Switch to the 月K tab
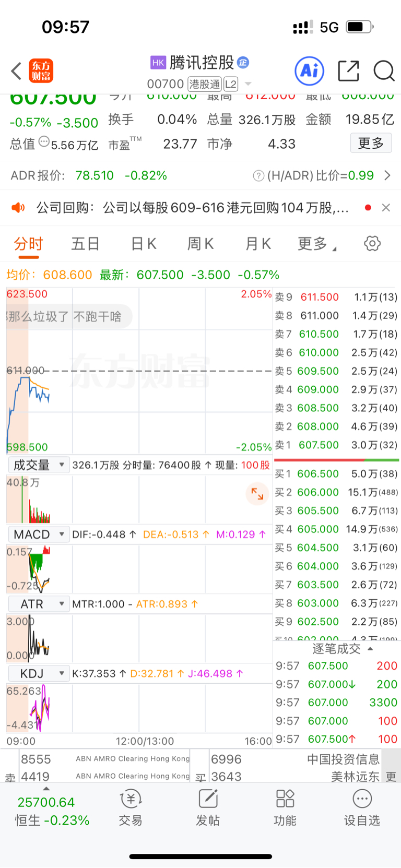The height and width of the screenshot is (868, 401). (x=258, y=244)
